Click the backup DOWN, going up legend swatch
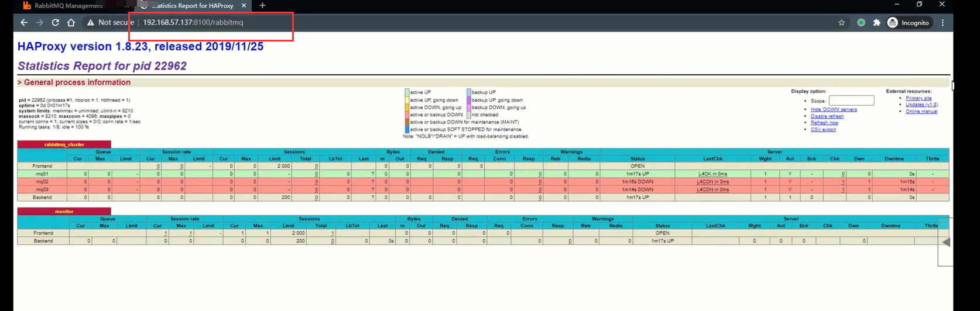Viewport: 980px width, 311px height. click(x=469, y=108)
